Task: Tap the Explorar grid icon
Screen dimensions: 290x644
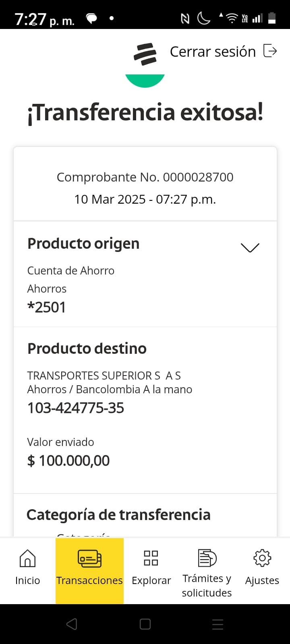Action: pyautogui.click(x=151, y=558)
